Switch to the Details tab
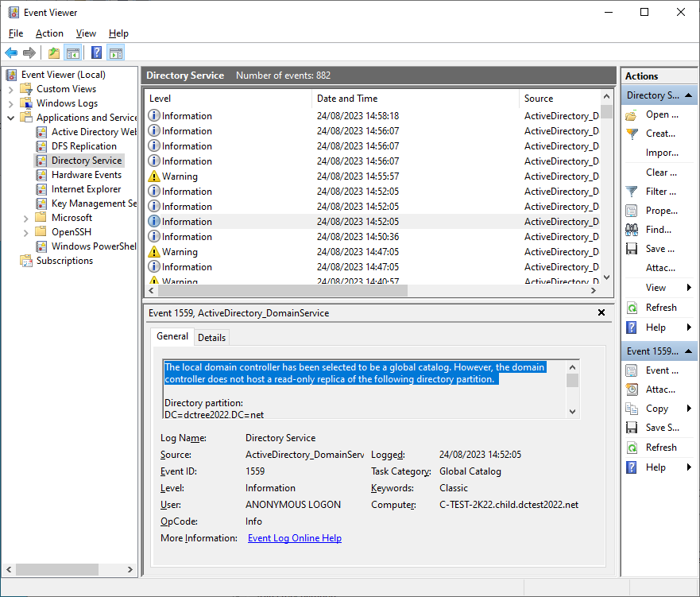This screenshot has width=700, height=597. coord(211,338)
